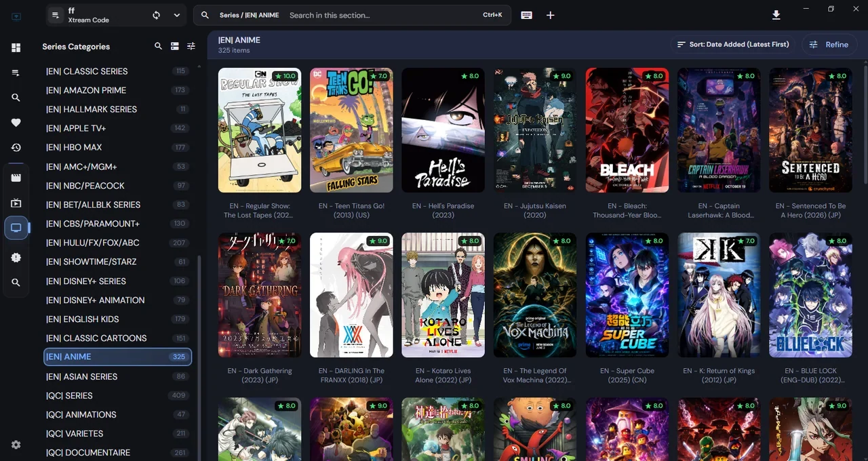Refresh the ff playlist with the sync icon
The image size is (868, 461).
pos(157,15)
